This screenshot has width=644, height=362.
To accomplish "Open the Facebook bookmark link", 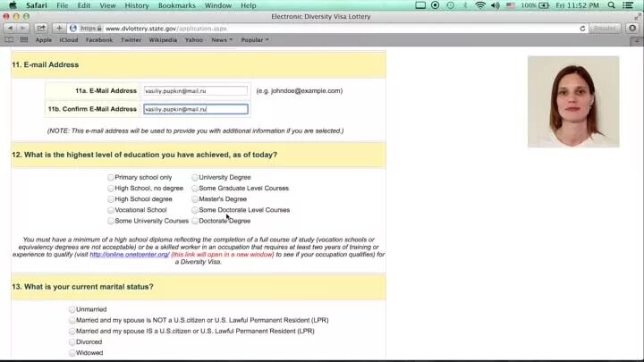I will 99,40.
